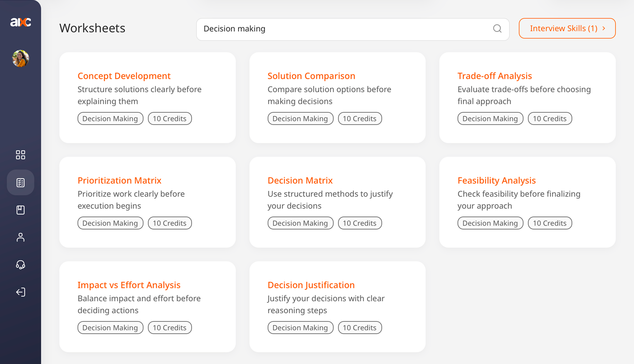Open the Prioritization Matrix worksheet

coord(119,180)
